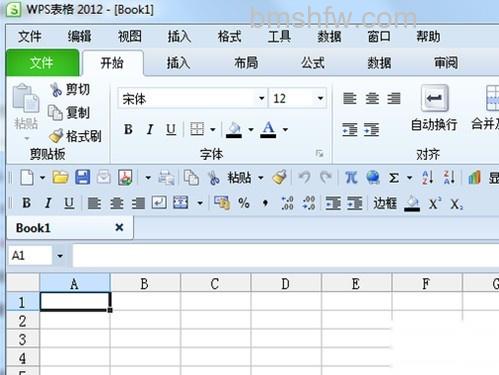Click the hyperlink globe icon
This screenshot has width=499, height=375.
[x=373, y=177]
